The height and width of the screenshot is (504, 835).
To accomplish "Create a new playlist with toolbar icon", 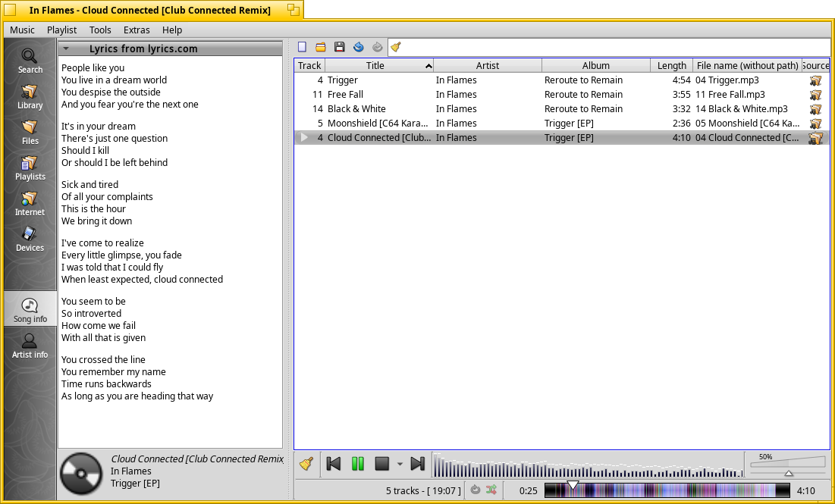I will (x=302, y=47).
